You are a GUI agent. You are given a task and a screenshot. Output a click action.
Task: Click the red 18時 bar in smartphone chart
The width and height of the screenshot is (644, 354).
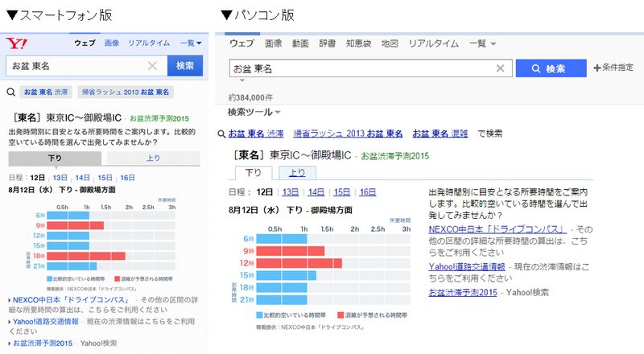point(86,256)
